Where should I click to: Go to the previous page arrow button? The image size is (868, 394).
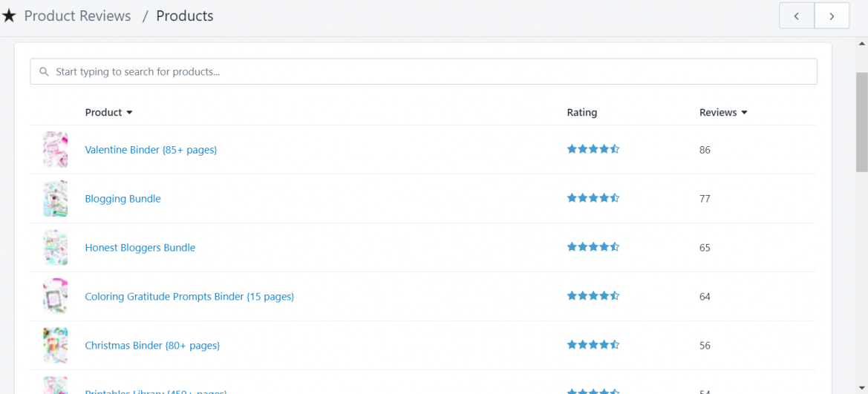(797, 16)
